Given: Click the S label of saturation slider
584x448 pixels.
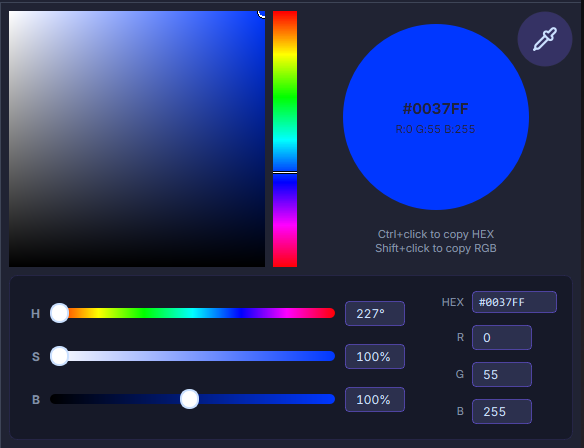Looking at the screenshot, I should pos(36,357).
